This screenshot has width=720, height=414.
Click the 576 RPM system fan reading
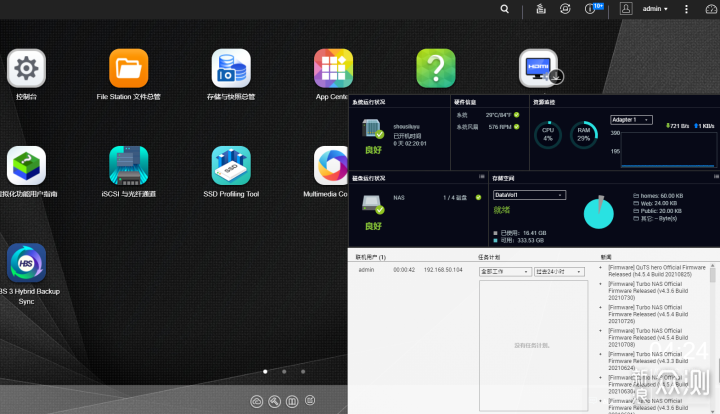(x=500, y=127)
